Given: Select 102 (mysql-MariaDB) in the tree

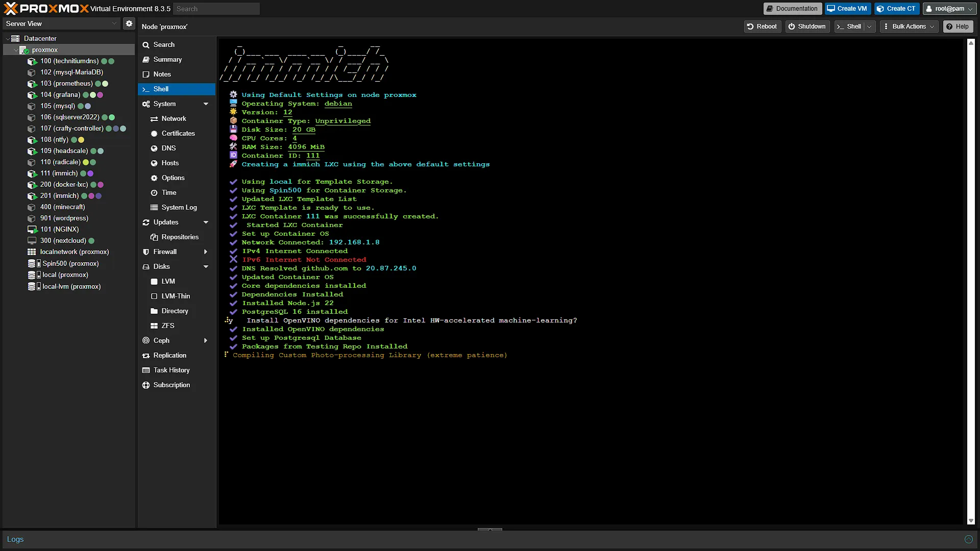Looking at the screenshot, I should [69, 72].
